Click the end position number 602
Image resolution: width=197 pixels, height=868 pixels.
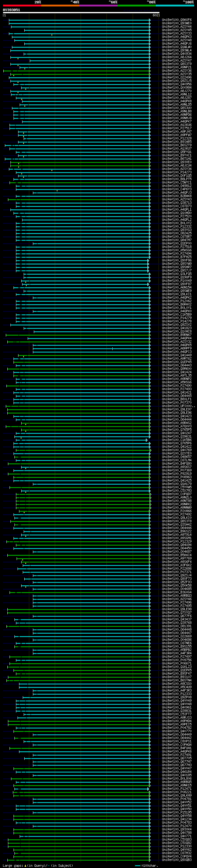click(x=155, y=15)
